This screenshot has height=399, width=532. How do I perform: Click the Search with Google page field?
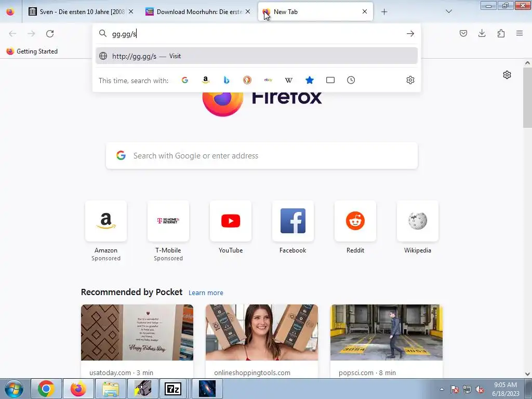click(262, 156)
